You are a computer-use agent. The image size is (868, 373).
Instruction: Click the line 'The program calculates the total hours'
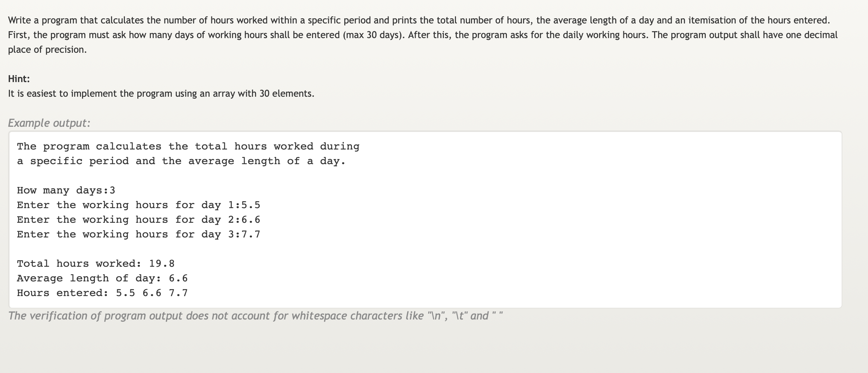point(188,147)
